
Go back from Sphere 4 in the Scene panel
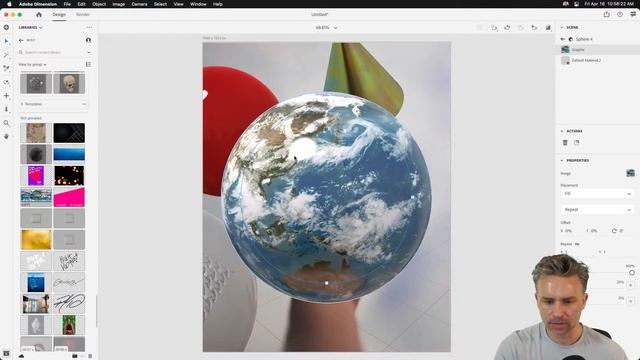point(563,39)
